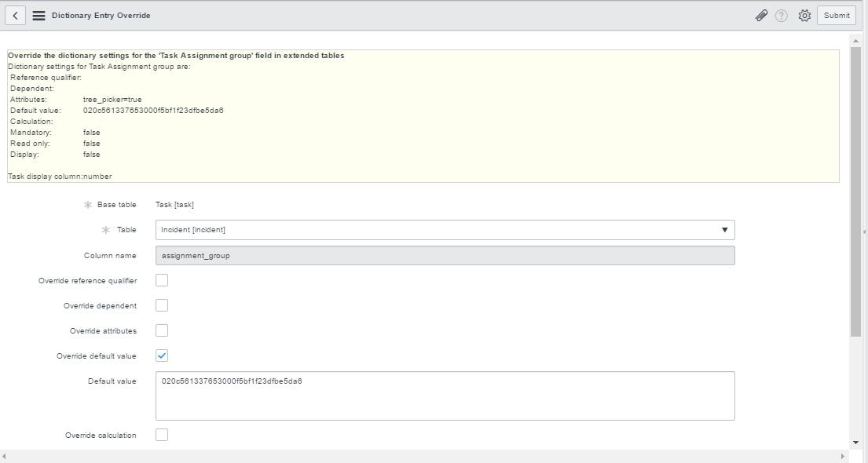This screenshot has width=868, height=463.
Task: Click the horizontal scrollbar left arrow
Action: (x=5, y=457)
